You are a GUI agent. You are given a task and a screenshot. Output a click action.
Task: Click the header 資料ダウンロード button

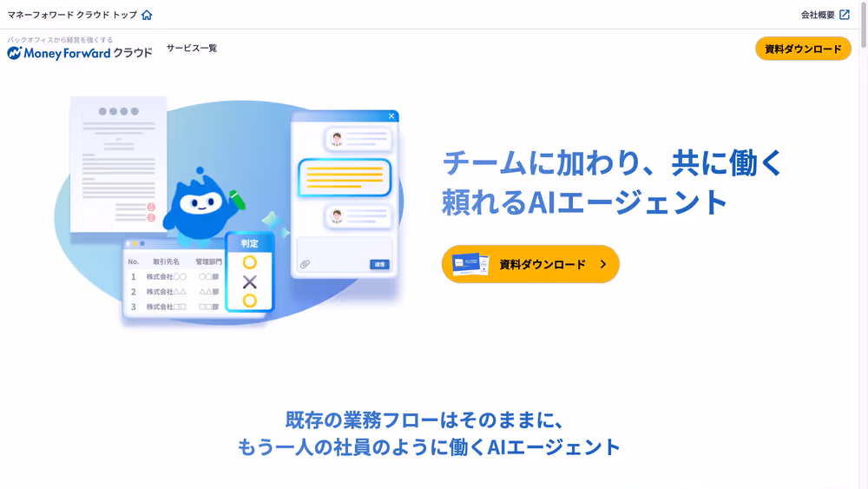coord(803,49)
